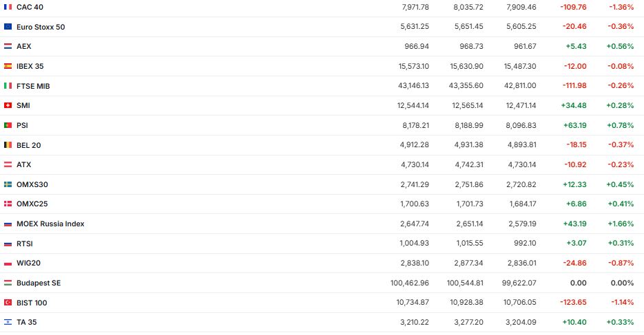
Task: Click the Netherlands flag icon beside AEX
Action: point(8,46)
